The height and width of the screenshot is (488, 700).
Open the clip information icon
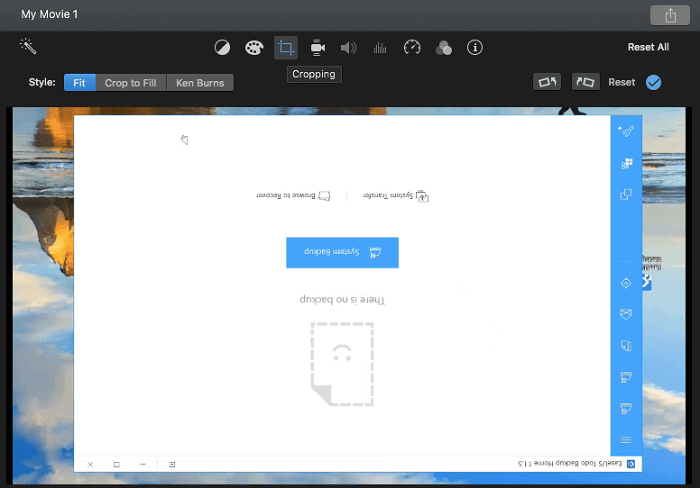pos(475,47)
